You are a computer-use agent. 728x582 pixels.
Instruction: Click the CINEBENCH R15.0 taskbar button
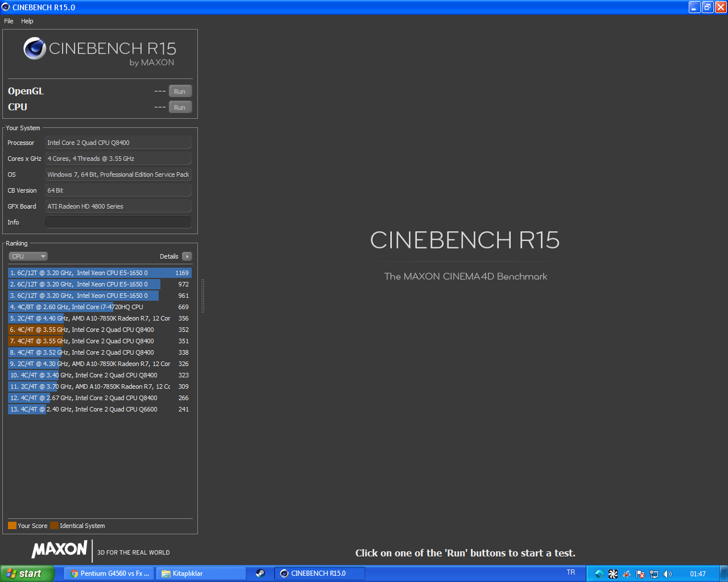320,573
